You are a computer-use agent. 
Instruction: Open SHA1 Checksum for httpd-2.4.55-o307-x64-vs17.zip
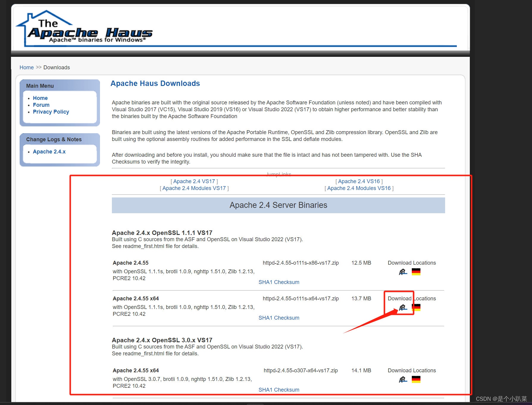(279, 390)
